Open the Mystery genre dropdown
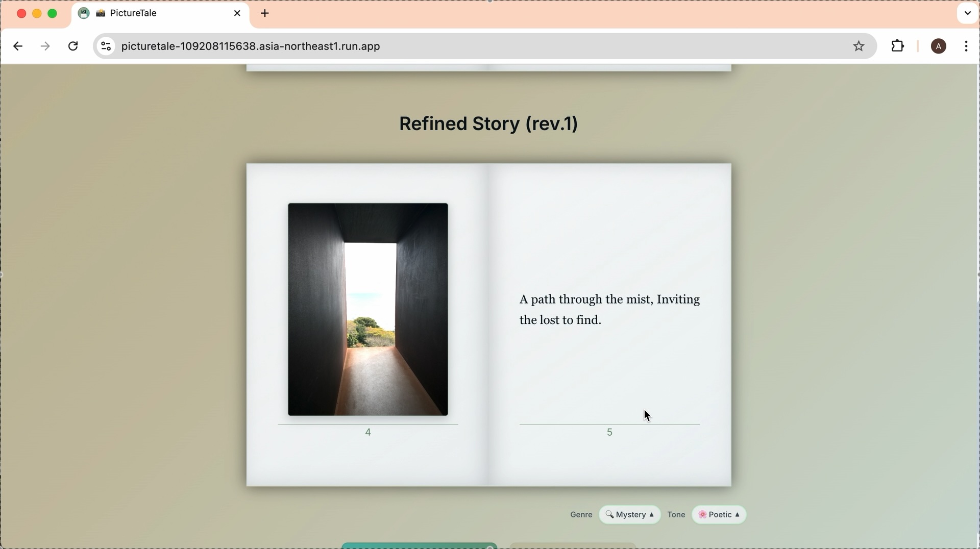Image resolution: width=980 pixels, height=549 pixels. click(630, 515)
